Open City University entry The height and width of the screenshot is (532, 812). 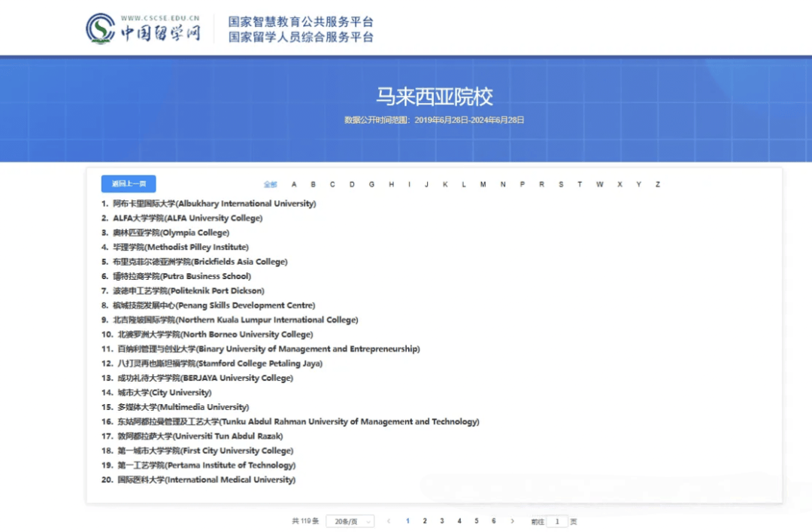[164, 393]
